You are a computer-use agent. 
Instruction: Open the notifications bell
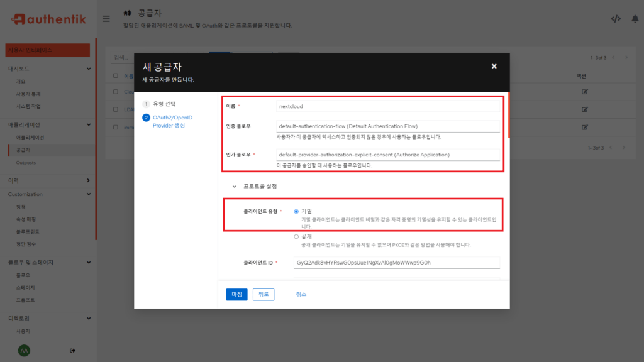pos(635,19)
